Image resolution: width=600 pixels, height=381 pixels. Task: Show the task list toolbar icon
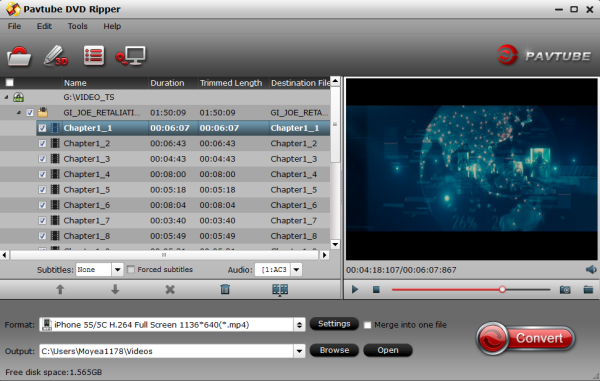(94, 56)
